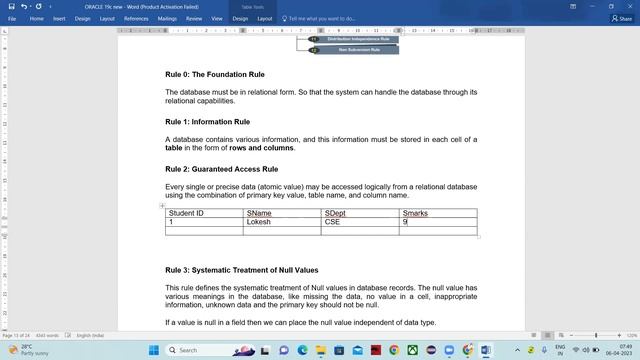Switch to the View tab

[x=217, y=19]
